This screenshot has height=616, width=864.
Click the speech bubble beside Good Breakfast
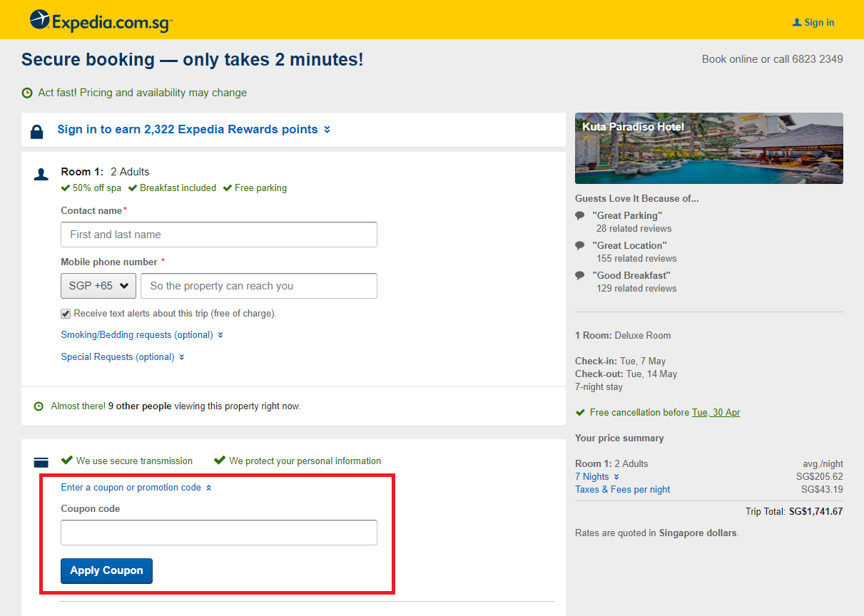[x=580, y=275]
